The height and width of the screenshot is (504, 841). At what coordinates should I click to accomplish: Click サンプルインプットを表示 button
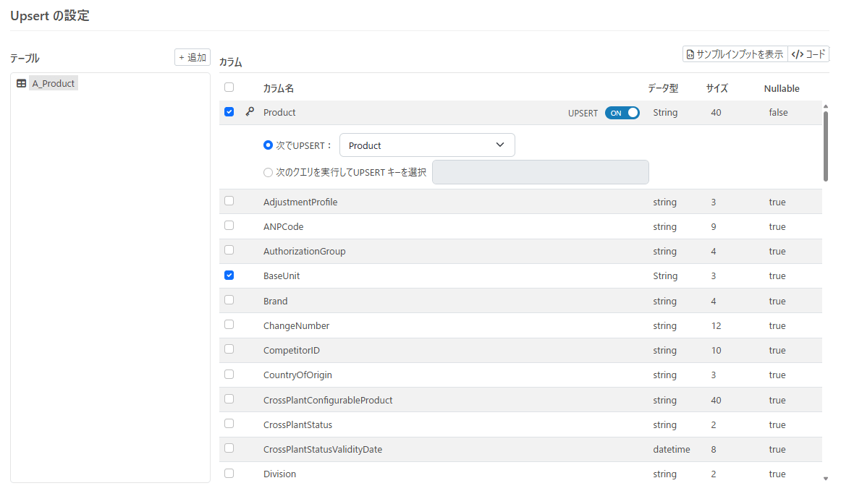click(735, 54)
